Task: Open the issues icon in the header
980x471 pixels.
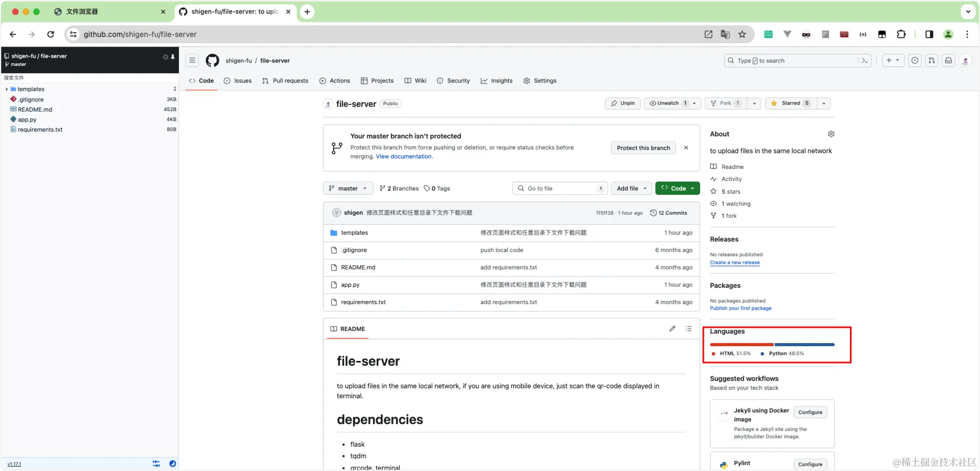Action: tap(915, 61)
